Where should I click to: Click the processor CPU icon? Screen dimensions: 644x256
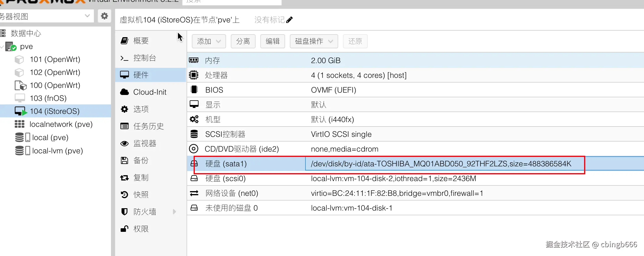(x=194, y=75)
